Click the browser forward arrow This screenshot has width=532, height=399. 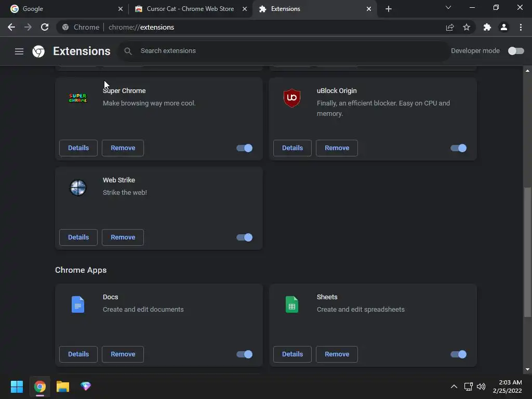[x=28, y=27]
